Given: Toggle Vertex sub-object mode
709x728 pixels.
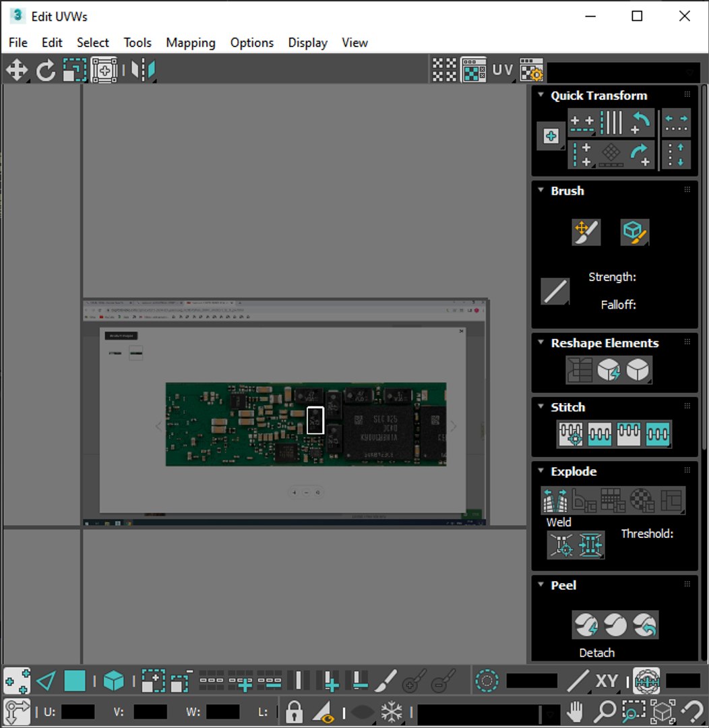Looking at the screenshot, I should 17,681.
